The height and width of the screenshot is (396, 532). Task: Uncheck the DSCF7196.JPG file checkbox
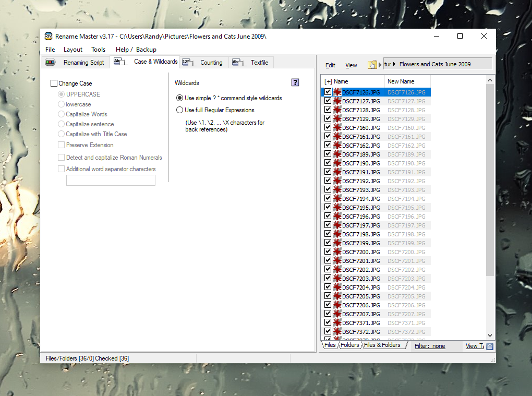click(328, 216)
